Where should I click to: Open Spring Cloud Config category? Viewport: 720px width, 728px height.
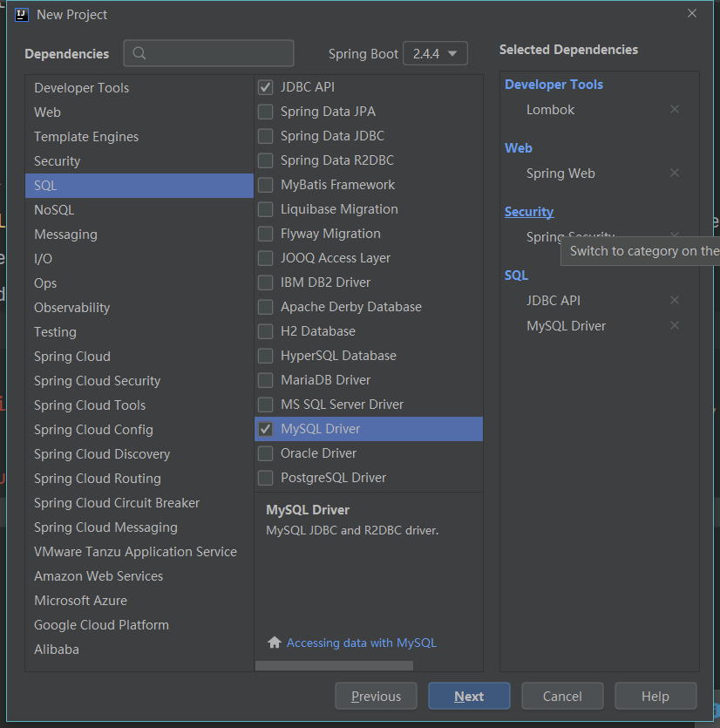pyautogui.click(x=139, y=430)
